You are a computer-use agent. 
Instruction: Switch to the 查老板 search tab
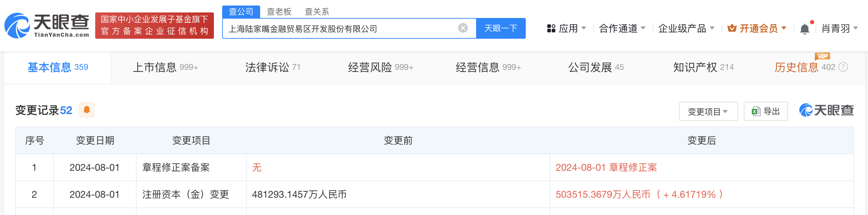point(279,12)
